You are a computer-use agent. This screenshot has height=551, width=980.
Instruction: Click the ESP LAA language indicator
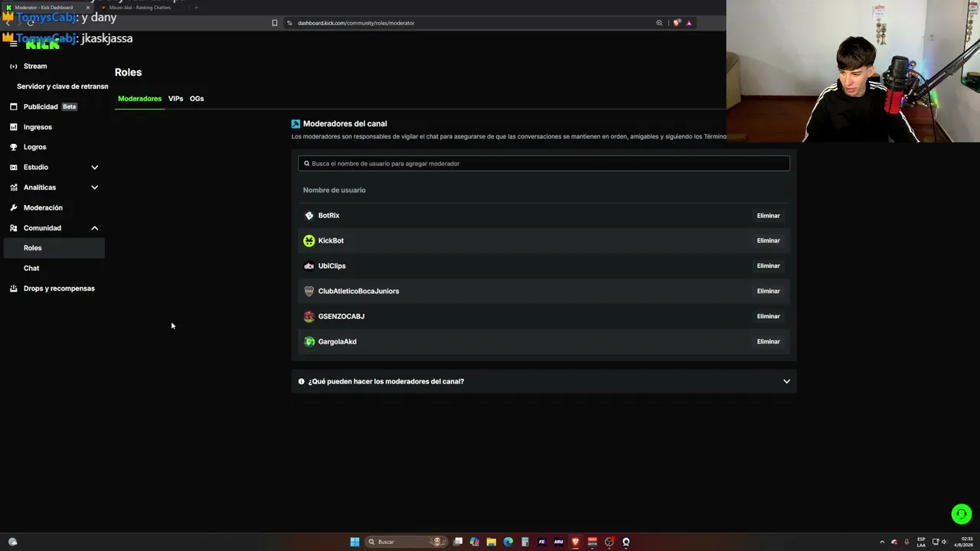(x=921, y=542)
